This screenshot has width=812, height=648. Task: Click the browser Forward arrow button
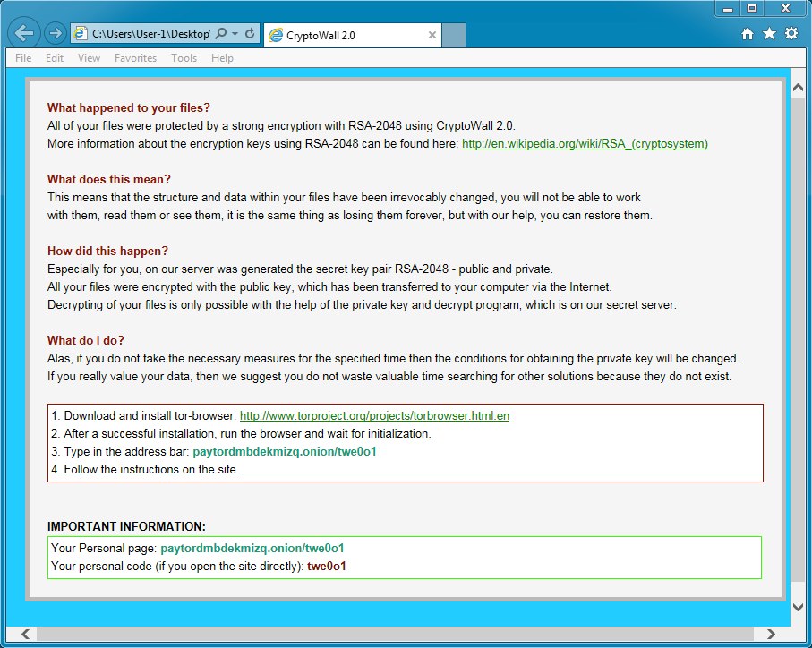[x=56, y=34]
